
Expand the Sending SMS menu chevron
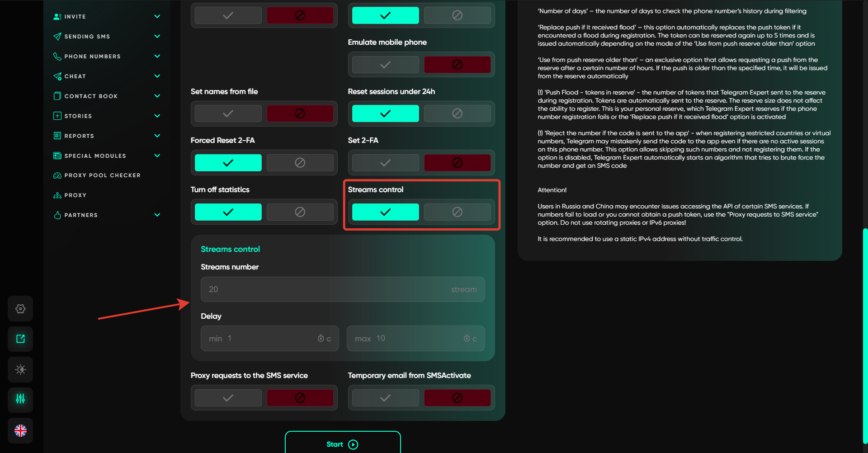pos(157,36)
